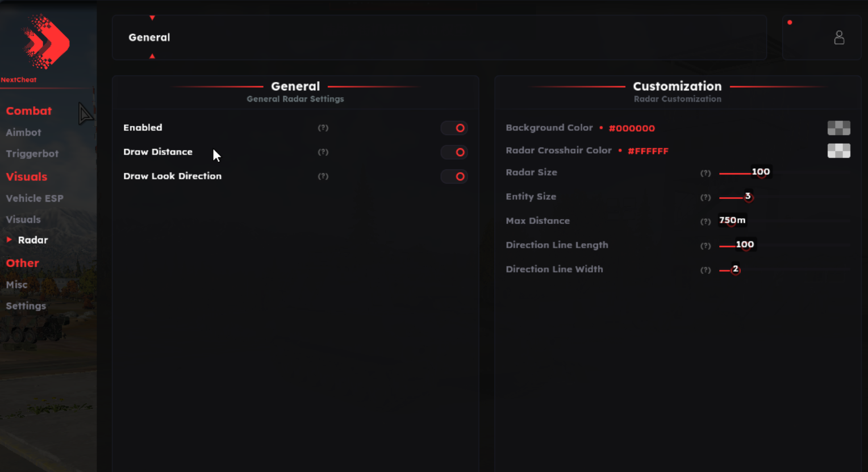The height and width of the screenshot is (472, 868).
Task: Open the grey Visuals sub-item under Vehicle ESP
Action: click(x=23, y=219)
